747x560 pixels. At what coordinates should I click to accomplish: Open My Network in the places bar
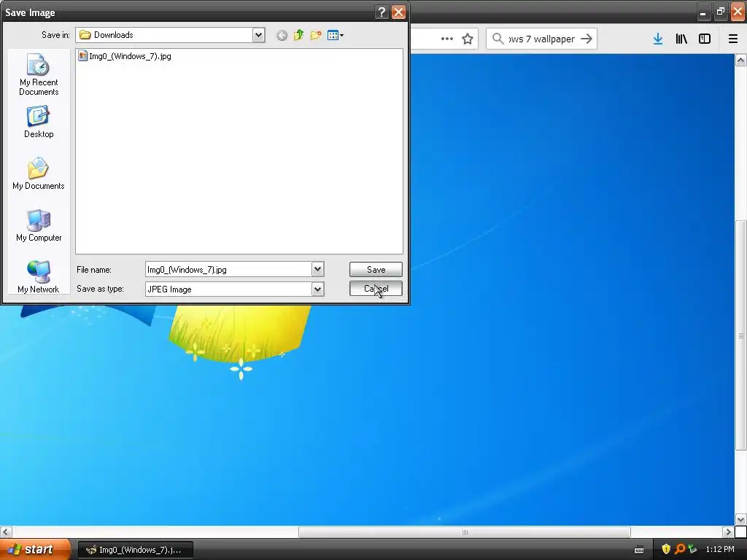coord(39,277)
